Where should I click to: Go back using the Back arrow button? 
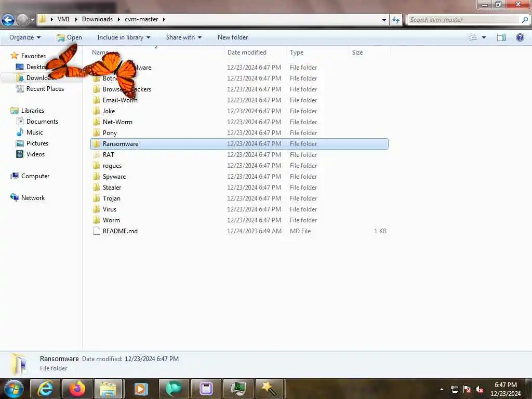coord(8,20)
